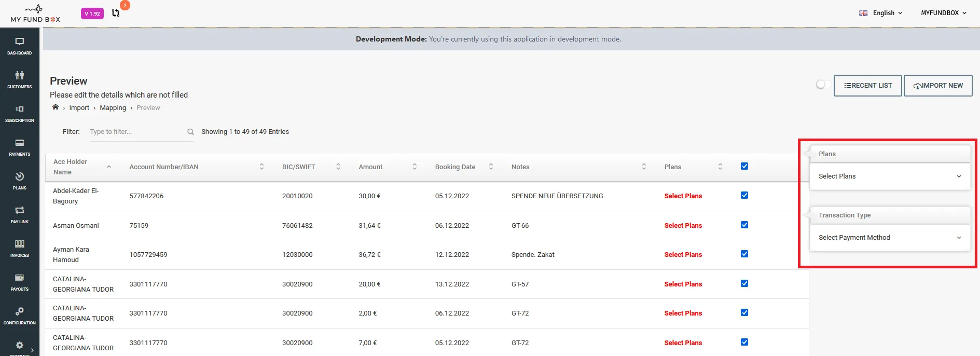Viewport: 980px width, 356px height.
Task: Open the Configuration sidebar section
Action: coord(20,316)
